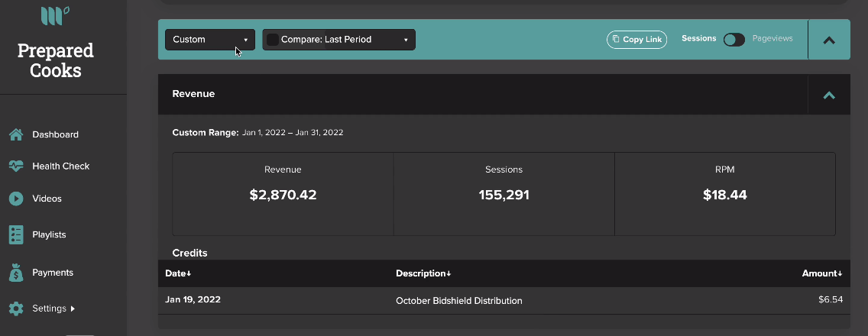The width and height of the screenshot is (868, 336).
Task: Sort credits by Amount column
Action: tap(822, 273)
